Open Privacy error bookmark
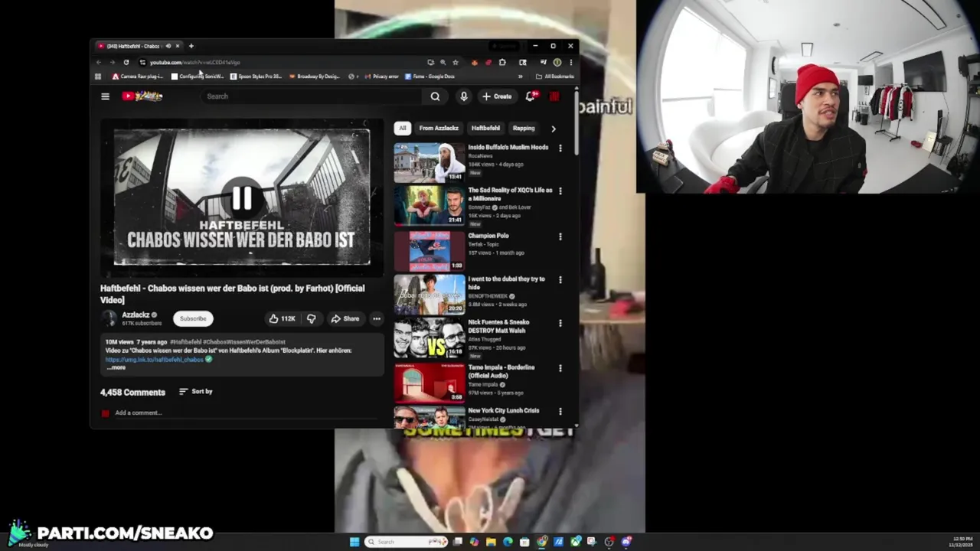 click(381, 77)
